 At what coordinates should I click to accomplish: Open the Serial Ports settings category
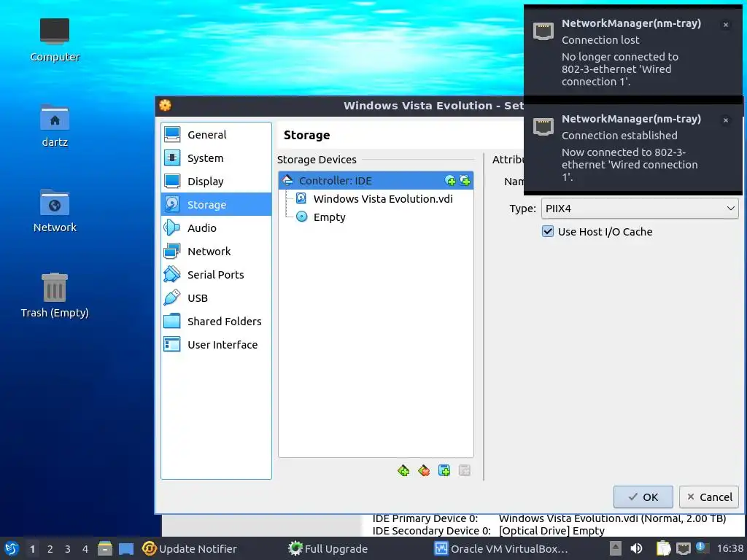(216, 275)
